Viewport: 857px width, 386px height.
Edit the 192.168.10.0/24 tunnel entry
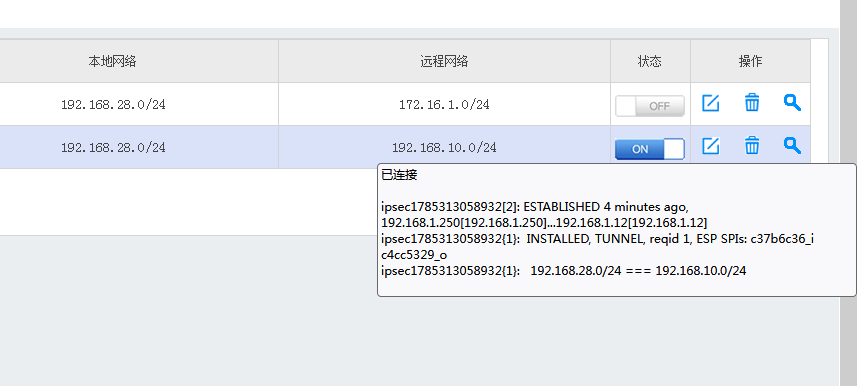click(x=710, y=146)
